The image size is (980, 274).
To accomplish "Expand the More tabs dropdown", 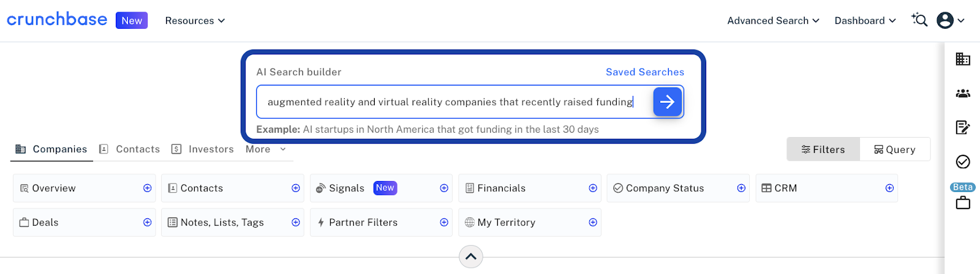I will coord(266,149).
